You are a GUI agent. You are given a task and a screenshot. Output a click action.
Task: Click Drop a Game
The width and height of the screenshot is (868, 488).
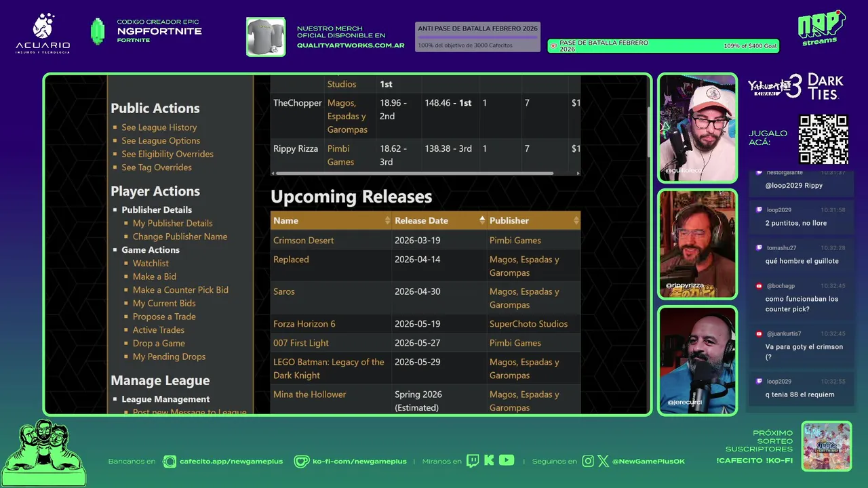[x=159, y=343]
